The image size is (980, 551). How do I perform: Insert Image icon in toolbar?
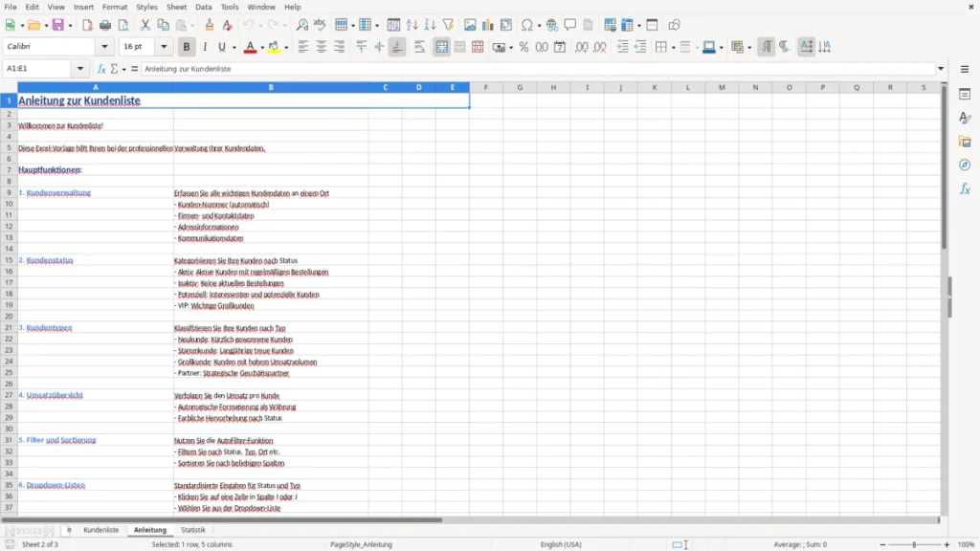pos(470,25)
